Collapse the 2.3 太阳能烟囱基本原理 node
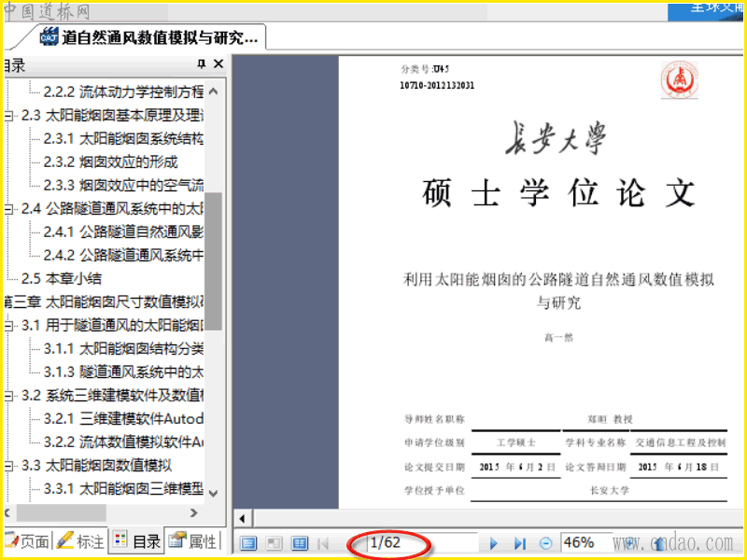 tap(8, 116)
